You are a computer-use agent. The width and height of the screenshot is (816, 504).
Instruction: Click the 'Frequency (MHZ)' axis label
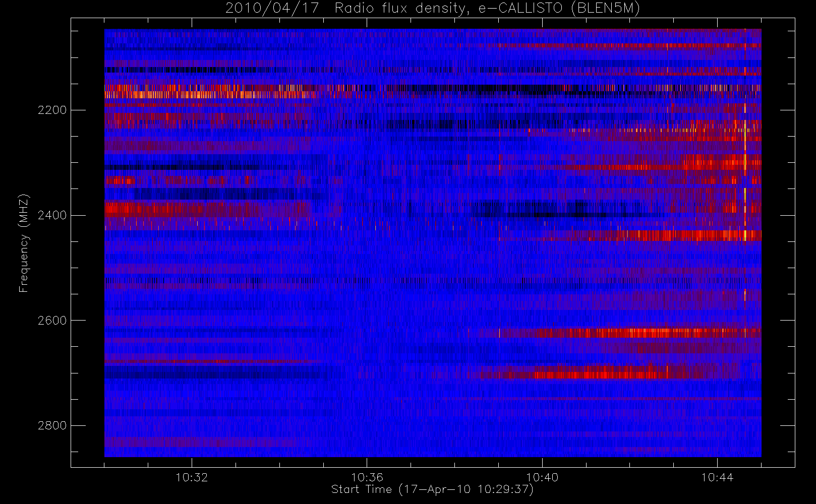pos(24,243)
